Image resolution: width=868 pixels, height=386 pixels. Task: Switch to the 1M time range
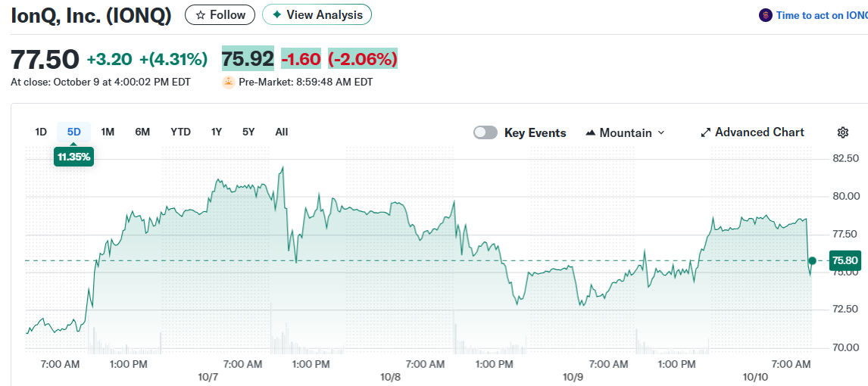tap(108, 132)
